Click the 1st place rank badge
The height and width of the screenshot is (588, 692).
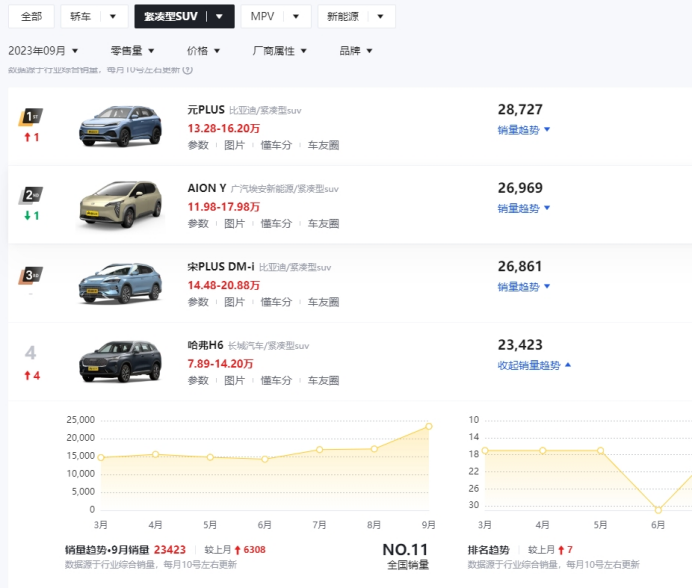(30, 117)
